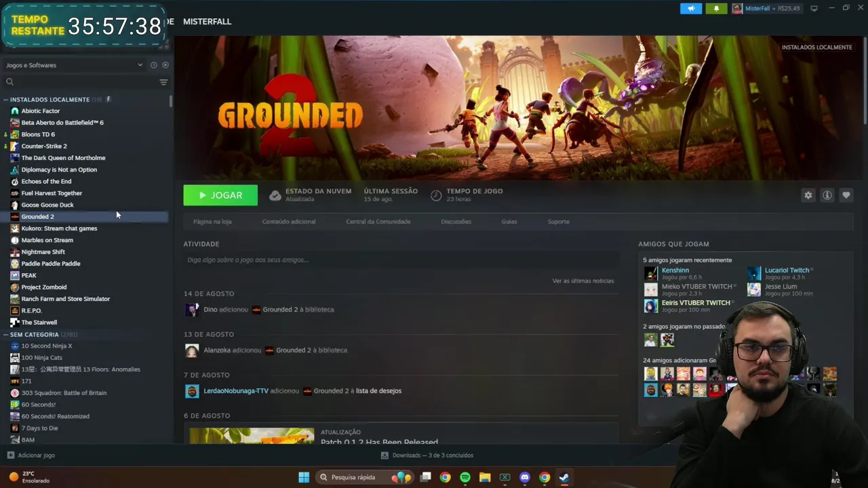Open the MisterFall account dropdown
Viewport: 868px width, 488px height.
[x=766, y=8]
